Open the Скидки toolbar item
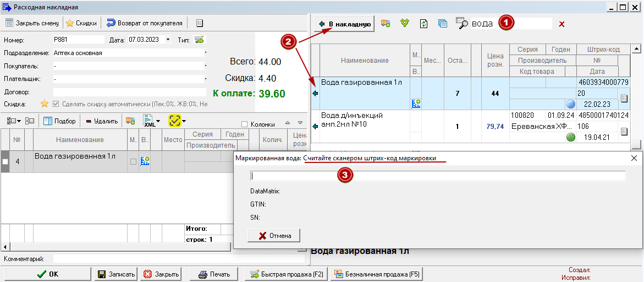 (x=81, y=23)
